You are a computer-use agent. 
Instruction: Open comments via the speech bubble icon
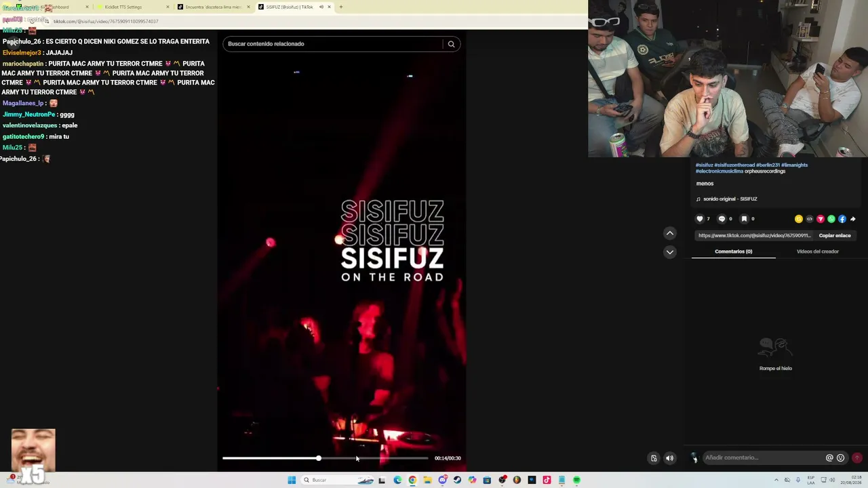coord(722,219)
